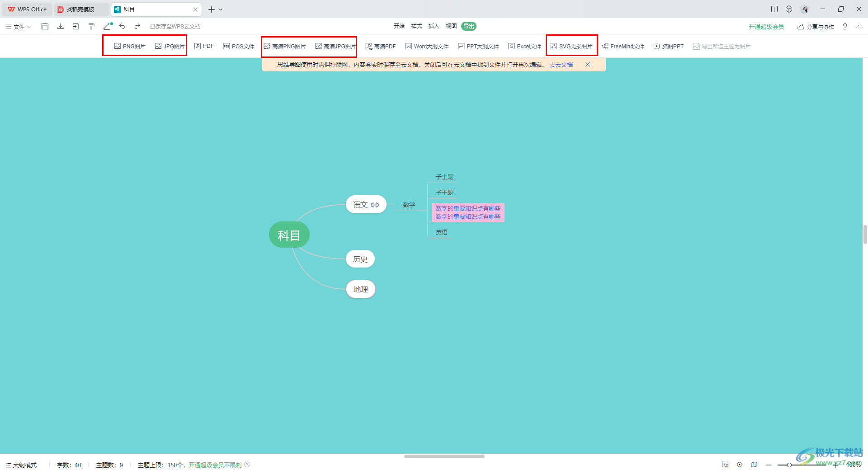
Task: Click the horizontal scrollbar thumb
Action: pyautogui.click(x=444, y=456)
